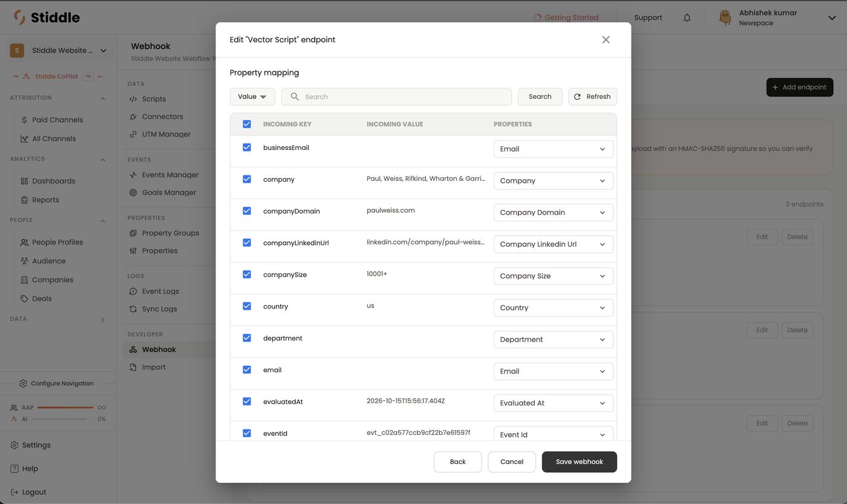The height and width of the screenshot is (504, 847).
Task: Uncheck the companyDomain row checkbox
Action: click(x=247, y=211)
